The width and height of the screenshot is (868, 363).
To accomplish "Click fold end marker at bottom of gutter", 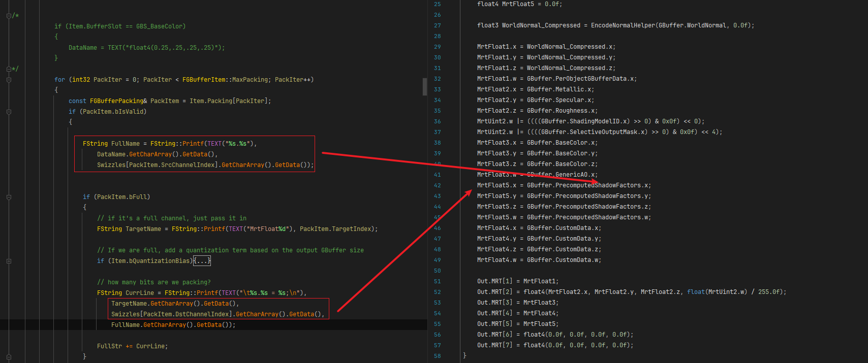I will [9, 357].
